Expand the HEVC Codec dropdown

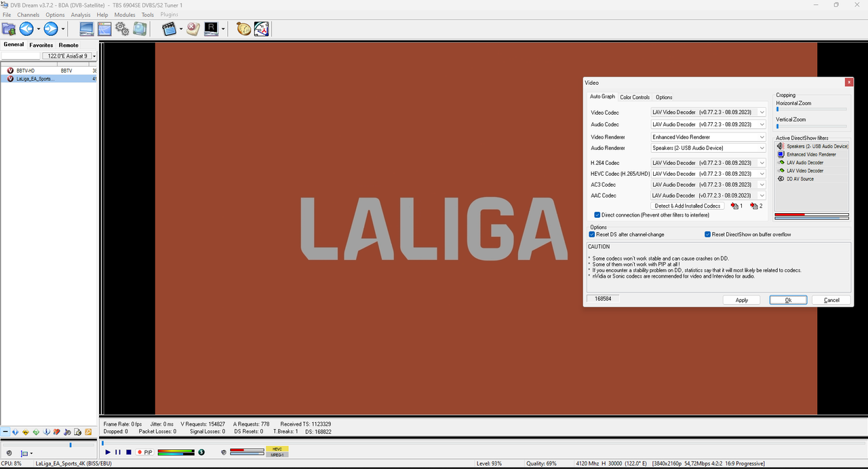762,174
